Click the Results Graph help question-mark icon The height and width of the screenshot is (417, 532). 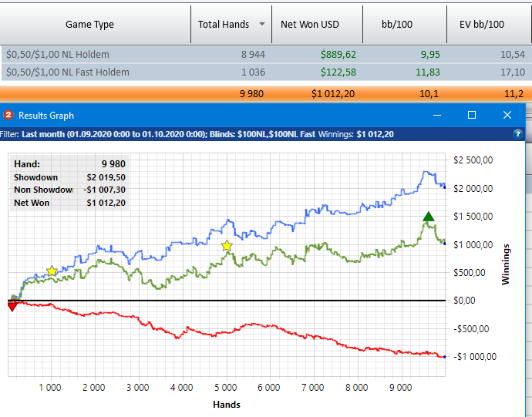tap(518, 134)
